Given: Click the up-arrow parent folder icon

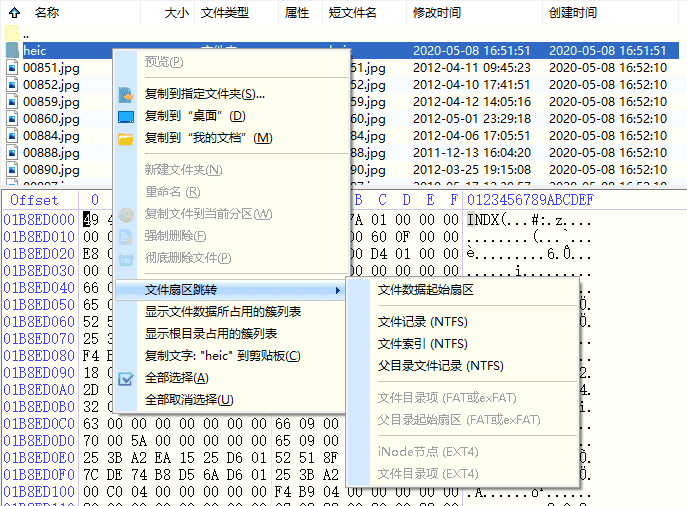Looking at the screenshot, I should point(13,13).
